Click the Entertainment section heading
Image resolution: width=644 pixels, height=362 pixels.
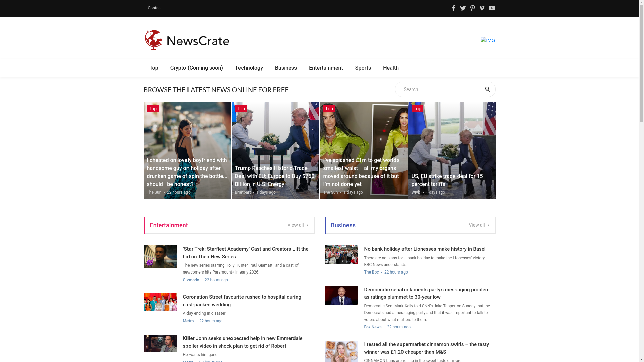pyautogui.click(x=169, y=225)
